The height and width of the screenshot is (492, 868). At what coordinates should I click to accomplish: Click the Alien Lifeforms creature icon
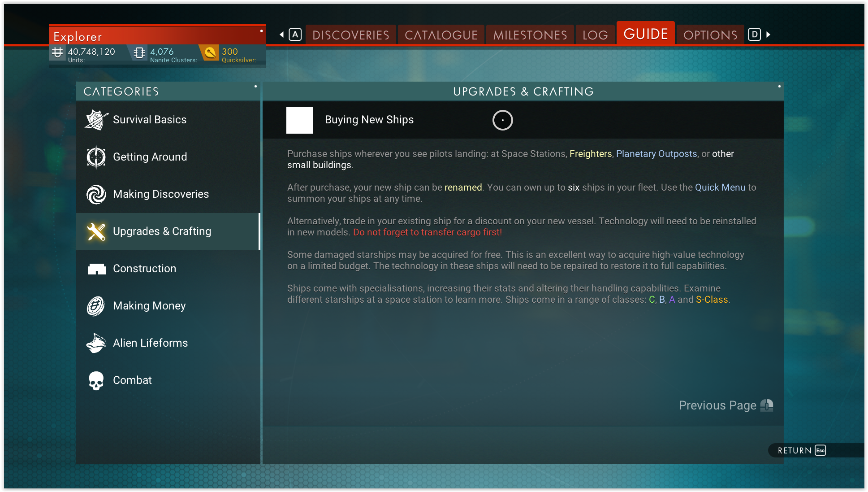coord(96,343)
